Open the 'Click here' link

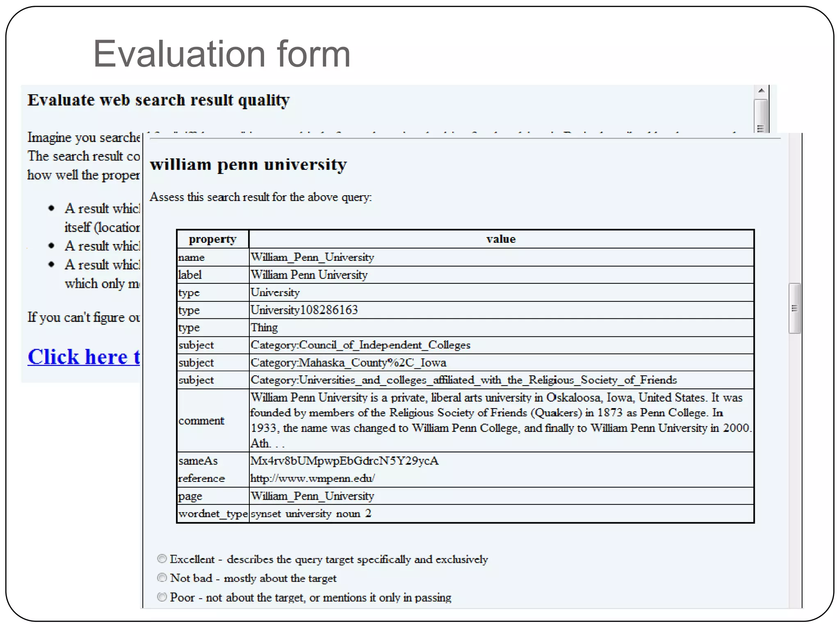tap(84, 356)
